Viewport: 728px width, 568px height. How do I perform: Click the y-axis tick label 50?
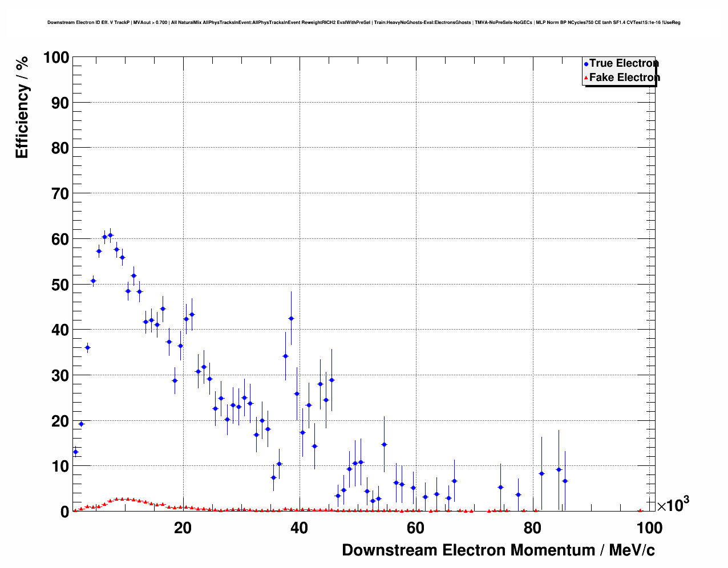[x=60, y=285]
